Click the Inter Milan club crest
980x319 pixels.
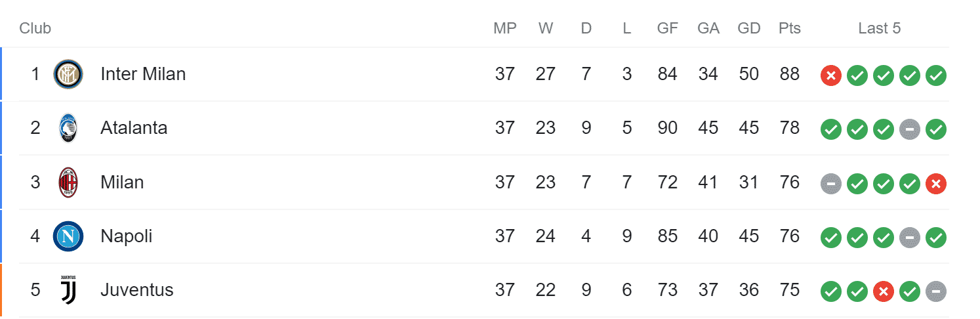[68, 74]
